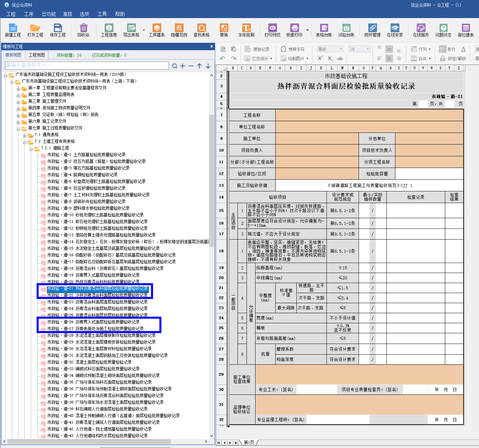Save project using 保存工程 icon
This screenshot has height=448, width=479.
tap(58, 30)
